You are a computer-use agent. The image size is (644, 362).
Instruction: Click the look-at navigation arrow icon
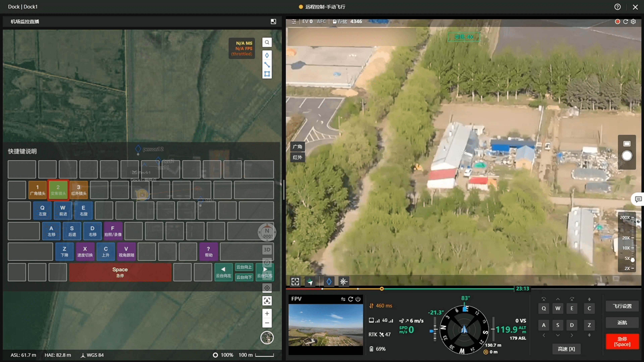[x=310, y=282]
